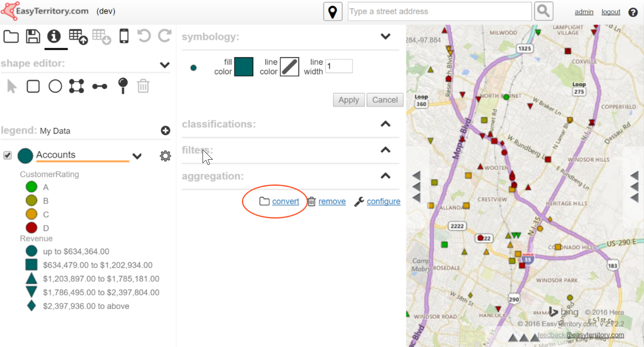Click the add layer plus icon

pos(165,130)
